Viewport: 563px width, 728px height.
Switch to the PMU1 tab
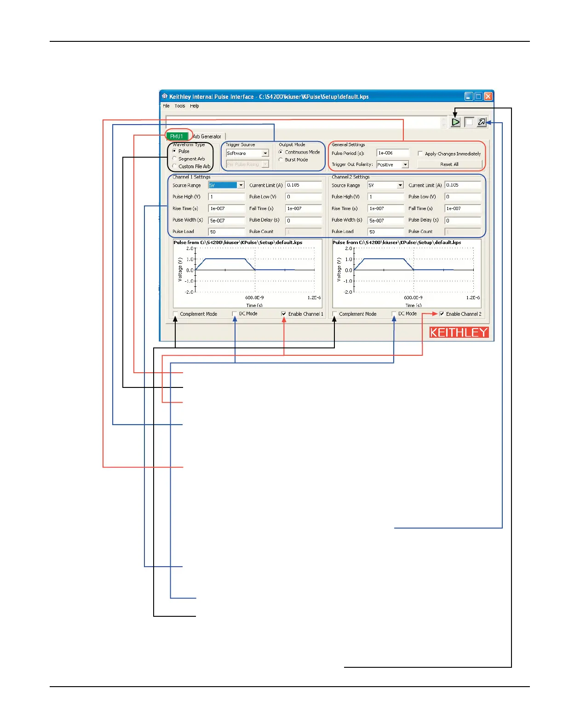(x=177, y=136)
